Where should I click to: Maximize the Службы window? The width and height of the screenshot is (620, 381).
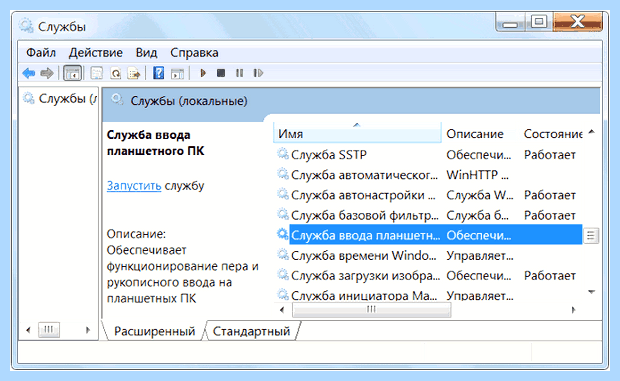[x=539, y=22]
